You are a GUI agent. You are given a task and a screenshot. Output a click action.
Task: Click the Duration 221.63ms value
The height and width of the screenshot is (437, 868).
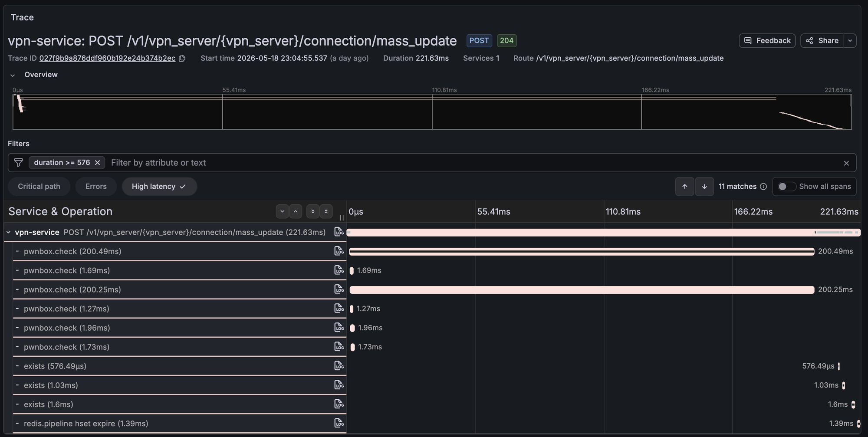click(x=432, y=58)
